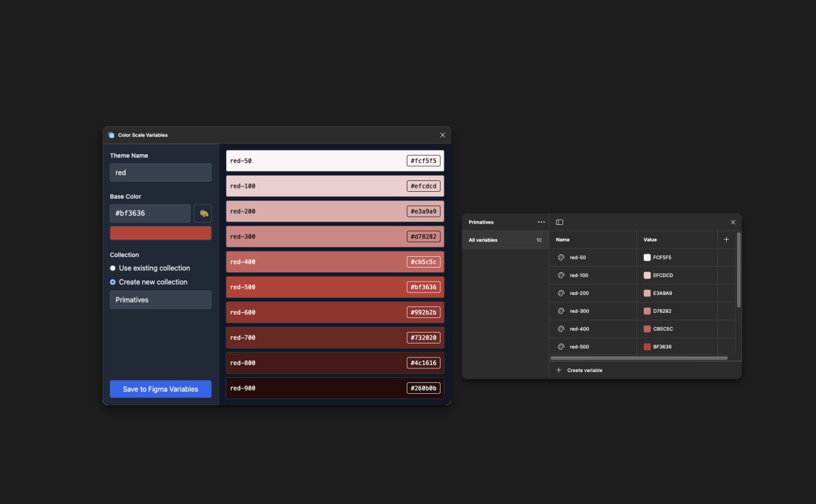Click the base color preview bar
The image size is (816, 504).
[160, 233]
